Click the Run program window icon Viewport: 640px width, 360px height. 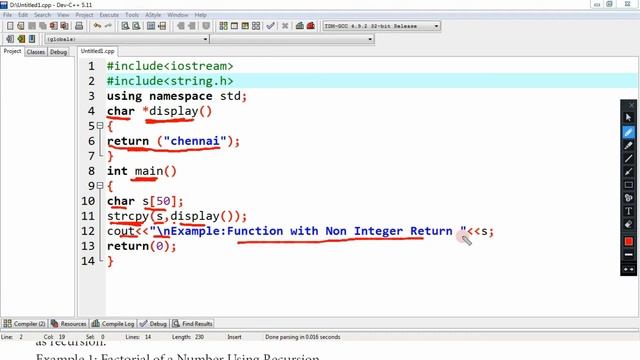point(234,26)
